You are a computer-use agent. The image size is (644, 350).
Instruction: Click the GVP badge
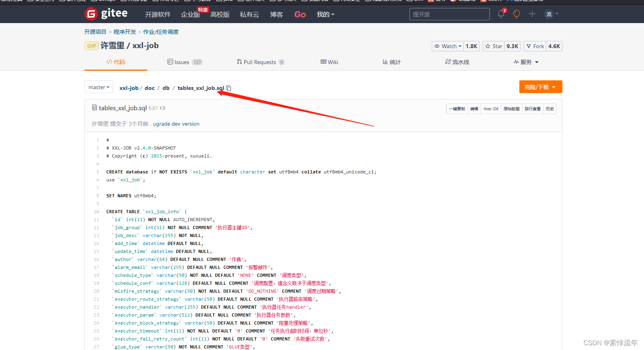91,46
